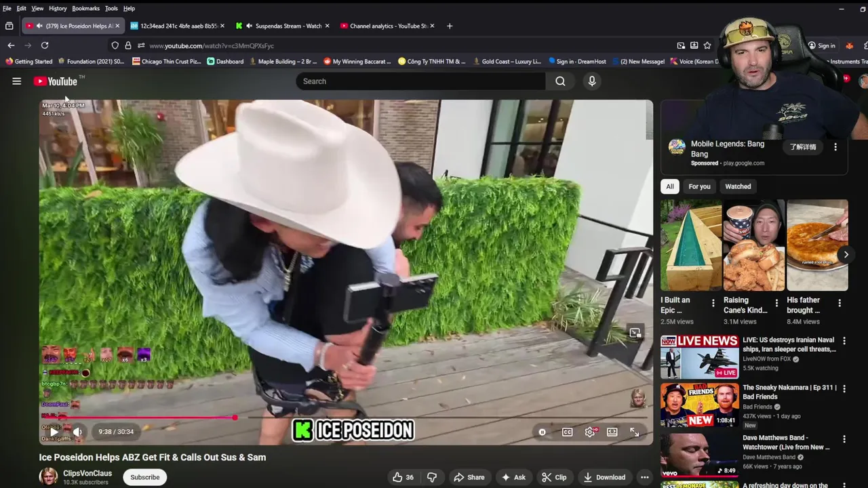
Task: Open options for Mobile Legends ad
Action: (835, 147)
